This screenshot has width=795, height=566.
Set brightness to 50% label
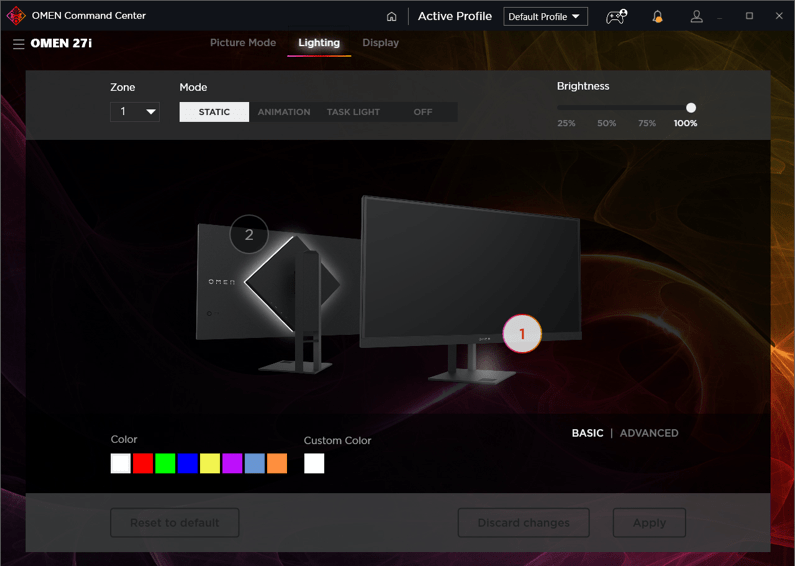(606, 123)
